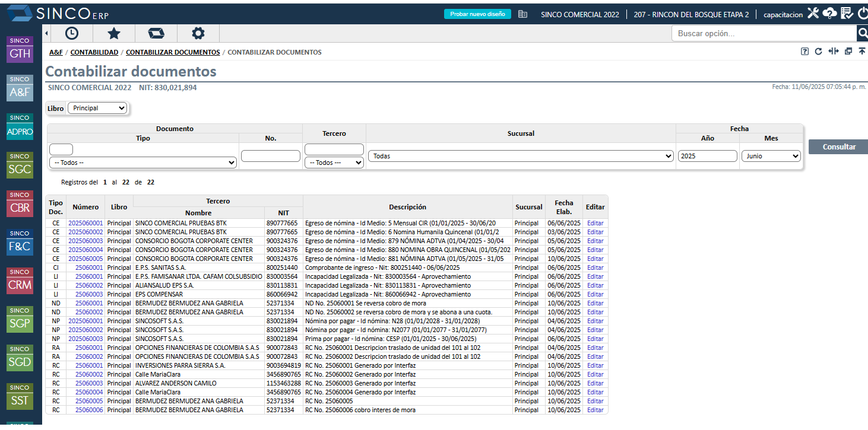Click the Buscar opción search field
Viewport: 868px width, 430px height.
(x=764, y=33)
